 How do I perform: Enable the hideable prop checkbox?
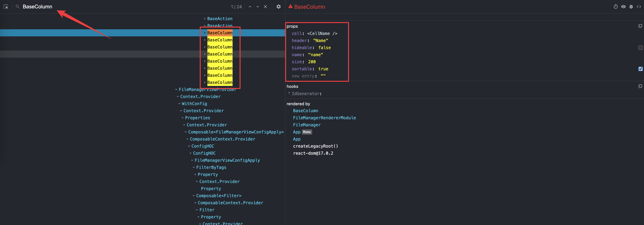pos(640,47)
